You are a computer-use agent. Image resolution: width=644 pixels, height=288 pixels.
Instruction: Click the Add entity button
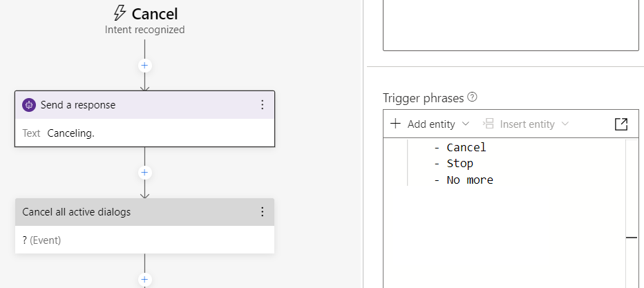423,124
